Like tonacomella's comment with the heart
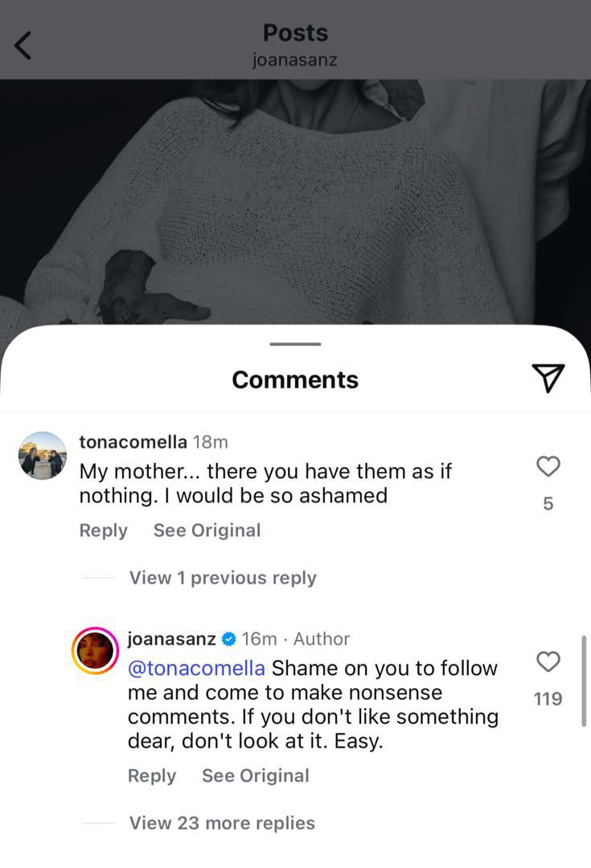Viewport: 591px width, 868px height. pos(548,466)
